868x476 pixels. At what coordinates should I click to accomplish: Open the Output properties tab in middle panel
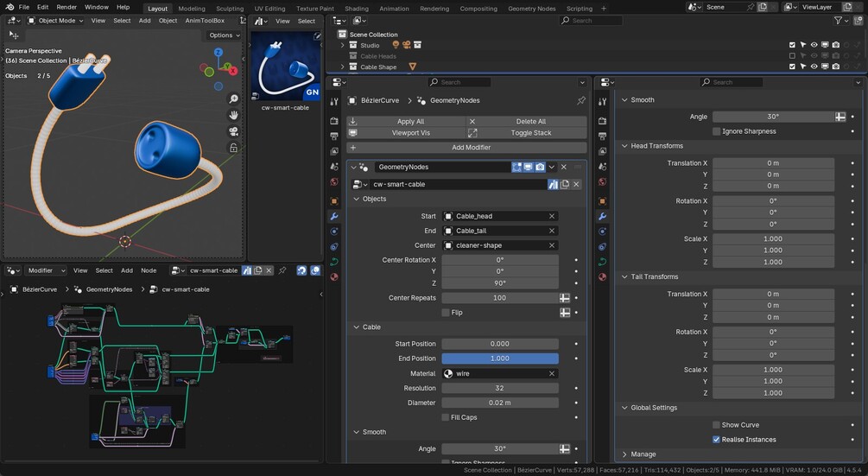(x=334, y=136)
